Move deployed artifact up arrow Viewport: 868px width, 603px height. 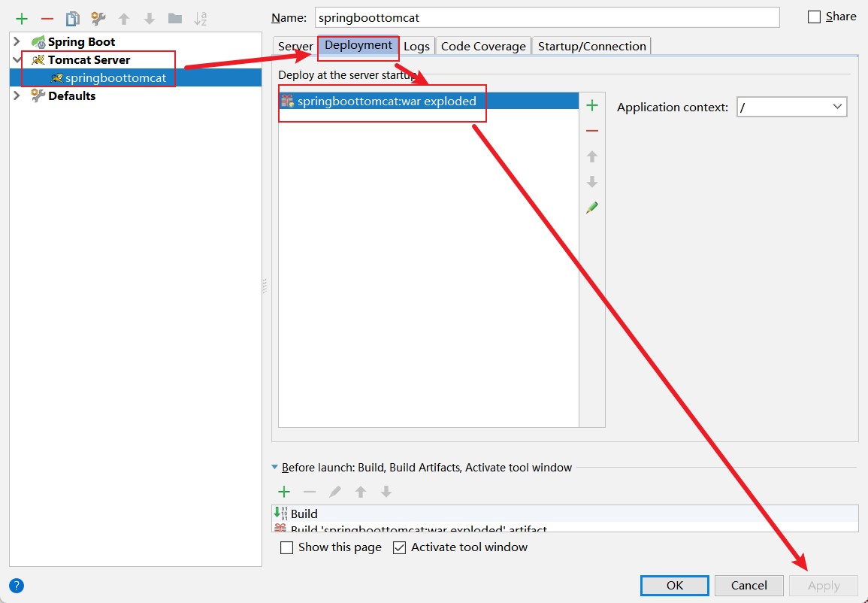click(x=591, y=156)
